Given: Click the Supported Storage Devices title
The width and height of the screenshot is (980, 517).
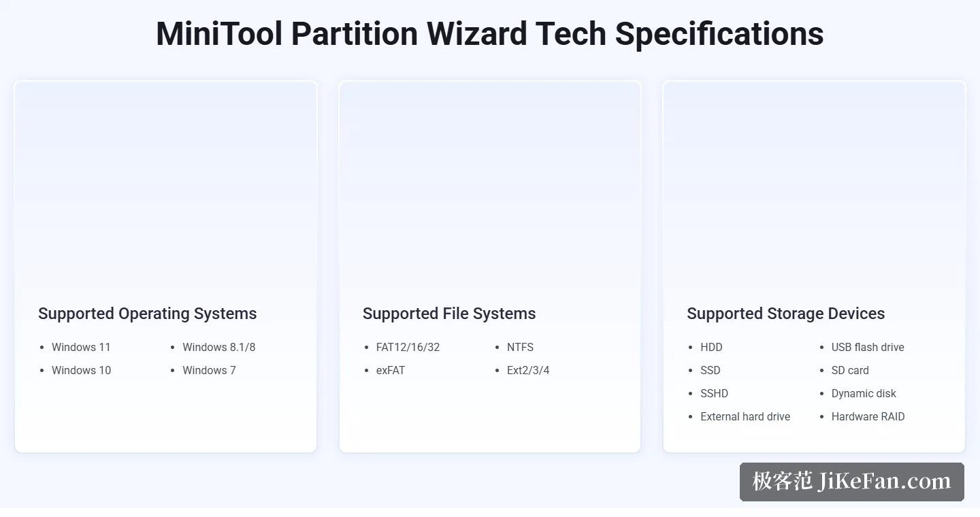Looking at the screenshot, I should (786, 314).
